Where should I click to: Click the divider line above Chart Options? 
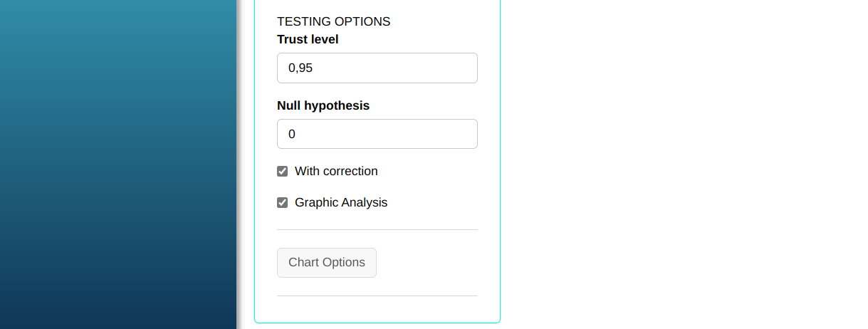(377, 230)
